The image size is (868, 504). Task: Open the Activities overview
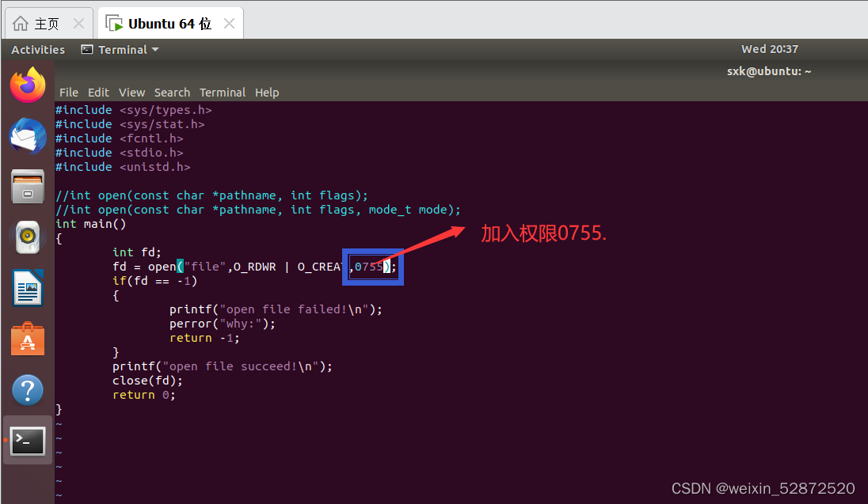(38, 50)
